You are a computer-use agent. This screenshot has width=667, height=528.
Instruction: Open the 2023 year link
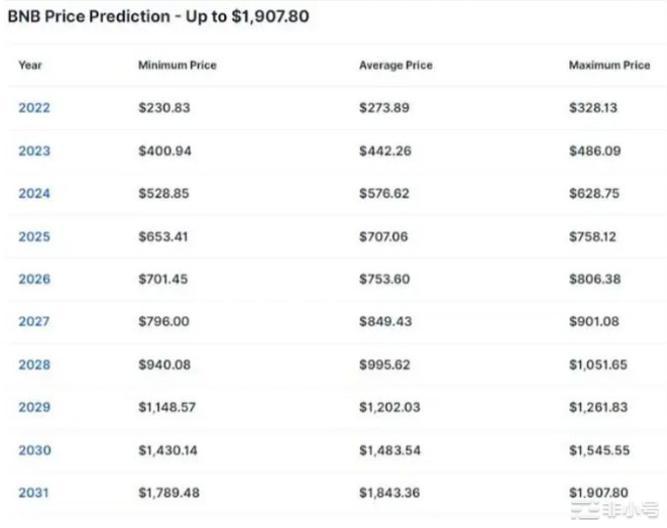point(34,151)
